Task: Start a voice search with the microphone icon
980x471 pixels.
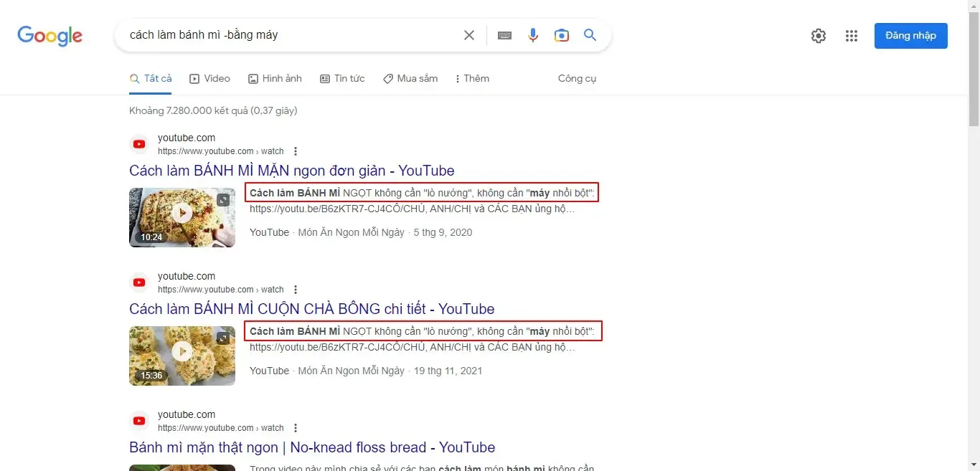Action: (x=533, y=34)
